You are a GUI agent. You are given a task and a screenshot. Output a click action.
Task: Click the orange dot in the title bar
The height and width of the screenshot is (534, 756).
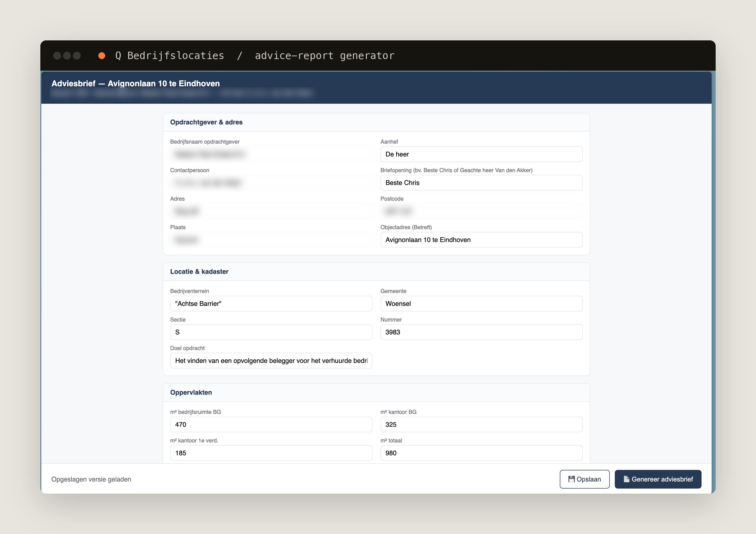point(102,56)
